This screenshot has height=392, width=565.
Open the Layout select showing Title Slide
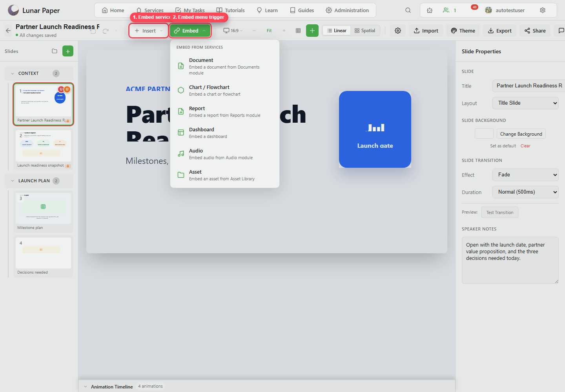click(525, 103)
